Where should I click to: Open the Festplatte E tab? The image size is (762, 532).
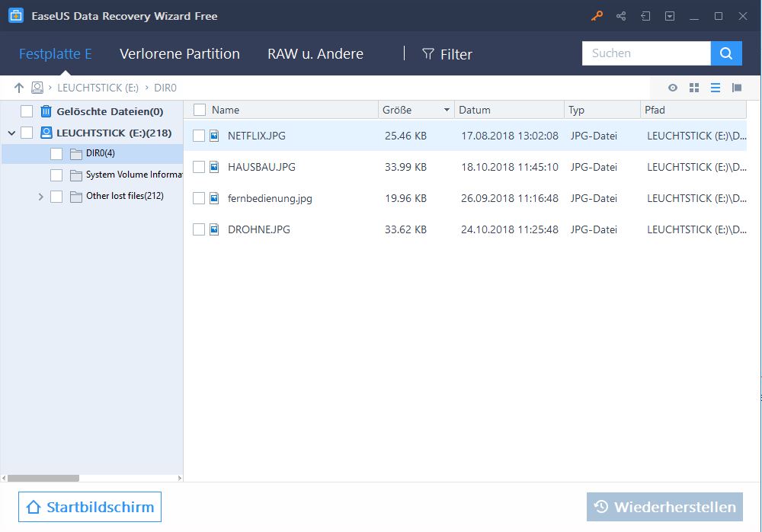coord(56,53)
